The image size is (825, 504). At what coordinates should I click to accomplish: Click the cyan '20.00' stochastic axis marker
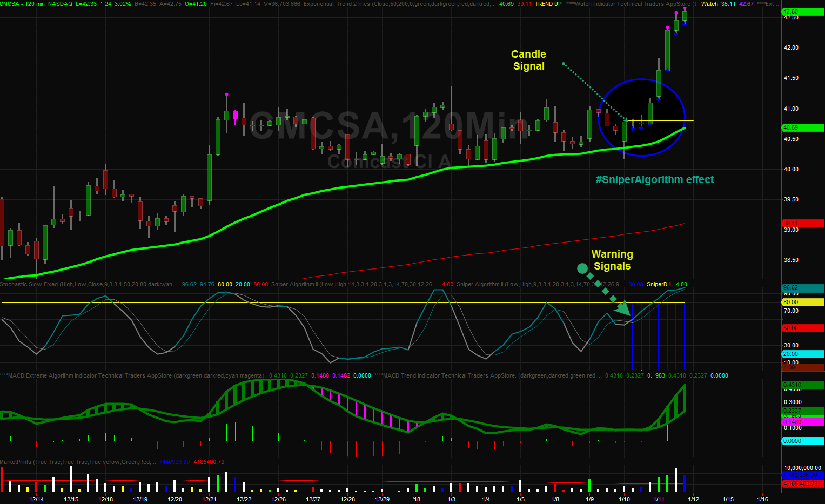pos(803,354)
